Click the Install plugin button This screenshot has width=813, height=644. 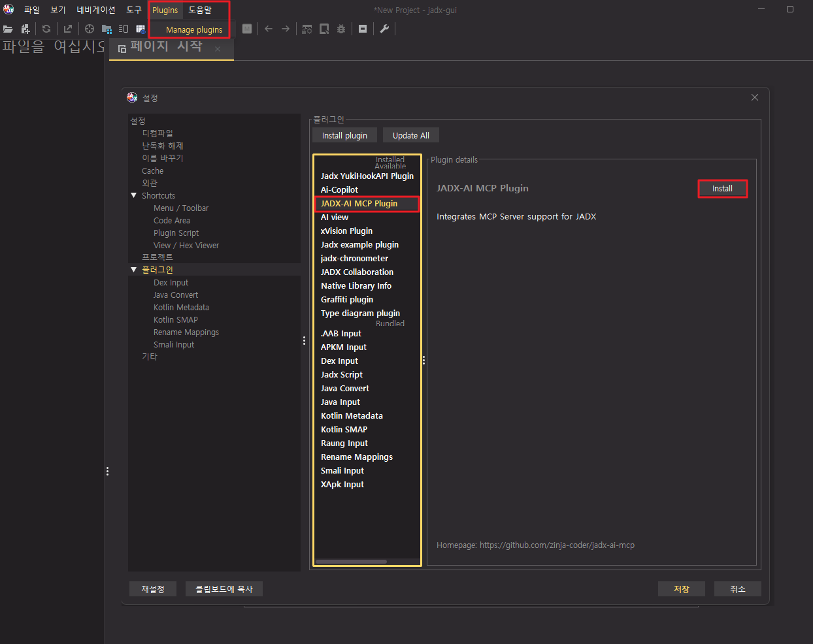[344, 135]
